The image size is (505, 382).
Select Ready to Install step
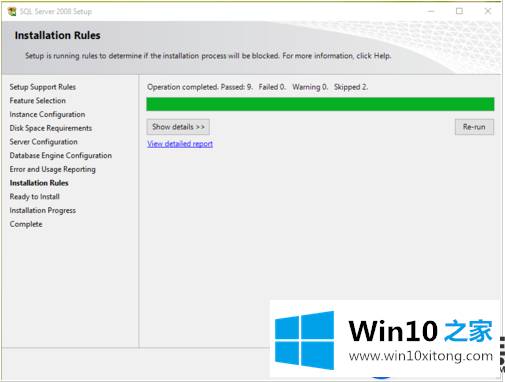[35, 197]
